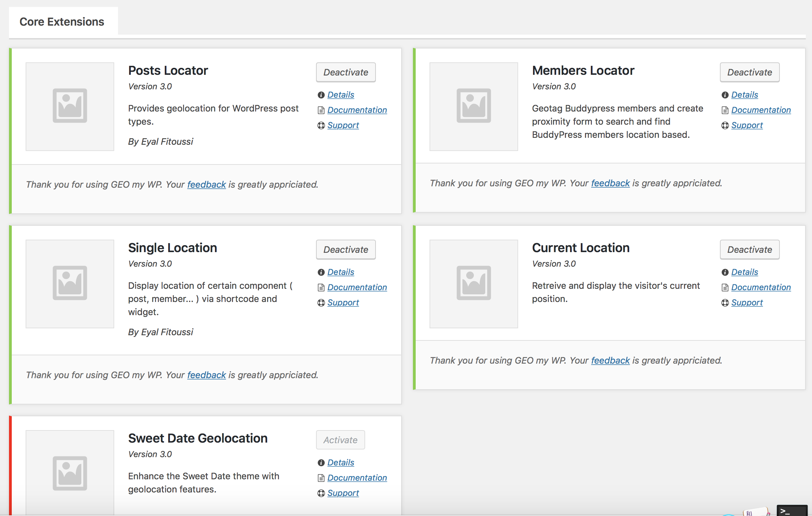Screen dimensions: 812x516
Task: Deactivate the Posts Locator extension
Action: [x=346, y=72]
